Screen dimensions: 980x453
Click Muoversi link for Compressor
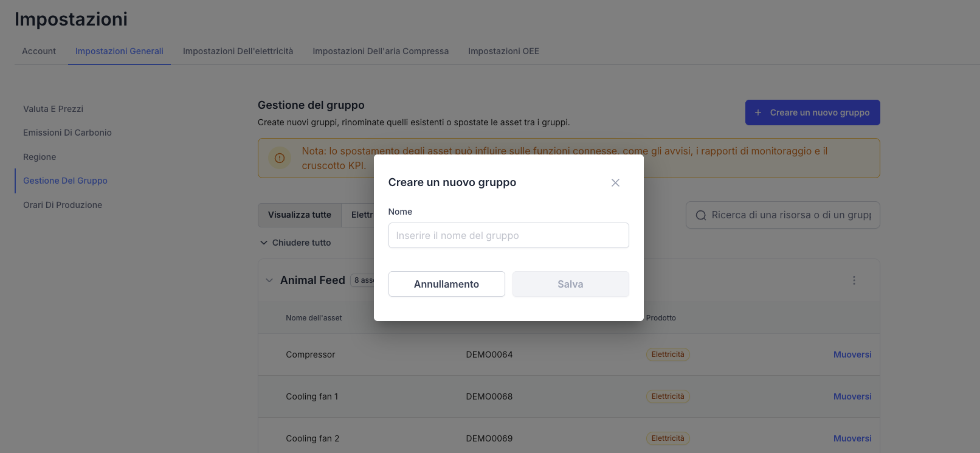click(852, 354)
